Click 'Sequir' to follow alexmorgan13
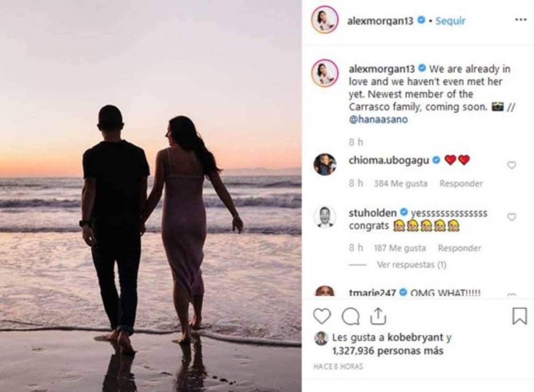The image size is (534, 392). [450, 20]
